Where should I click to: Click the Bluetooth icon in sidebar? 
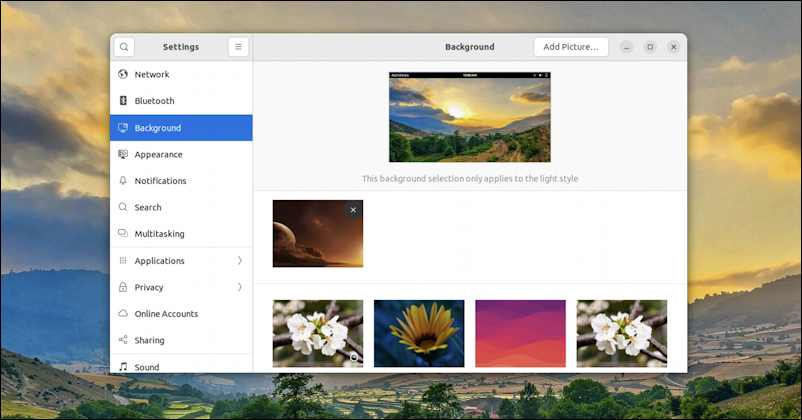(123, 101)
